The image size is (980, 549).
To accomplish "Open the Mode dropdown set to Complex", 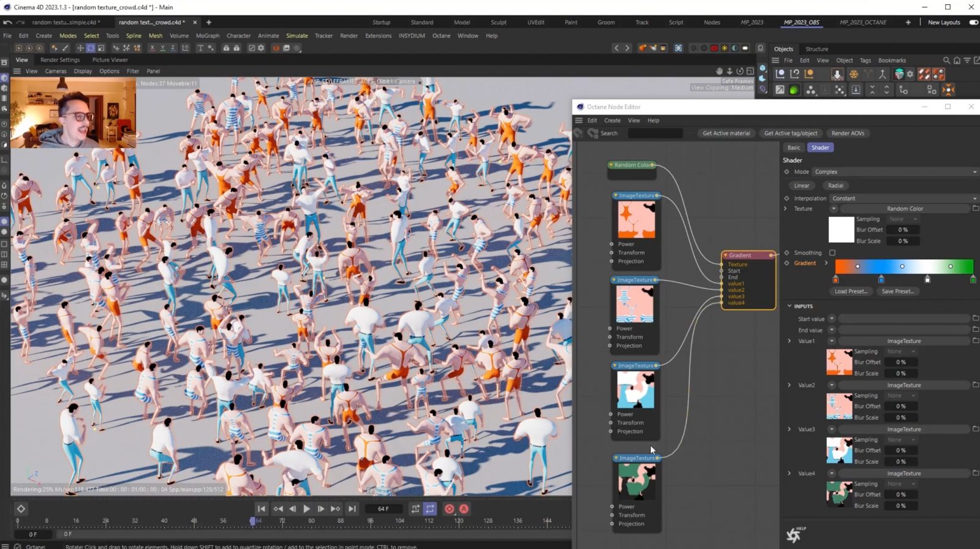I will tap(895, 172).
